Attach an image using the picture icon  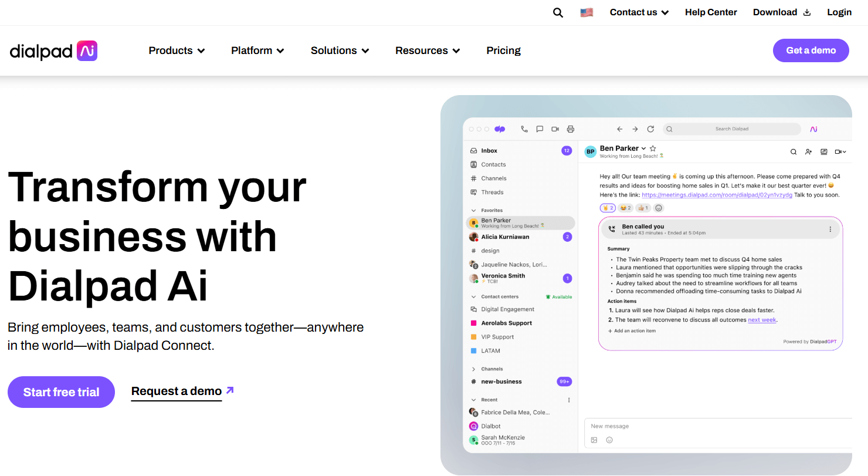click(594, 440)
